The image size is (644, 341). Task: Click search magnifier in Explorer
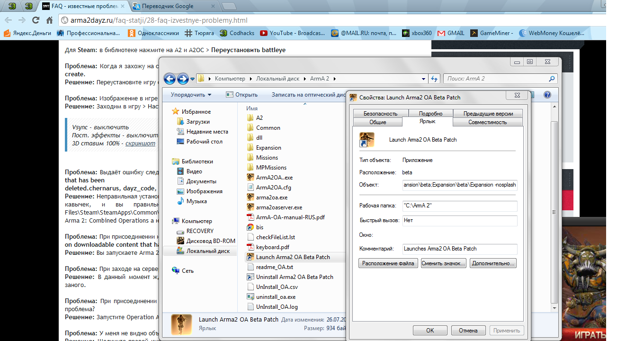[552, 79]
